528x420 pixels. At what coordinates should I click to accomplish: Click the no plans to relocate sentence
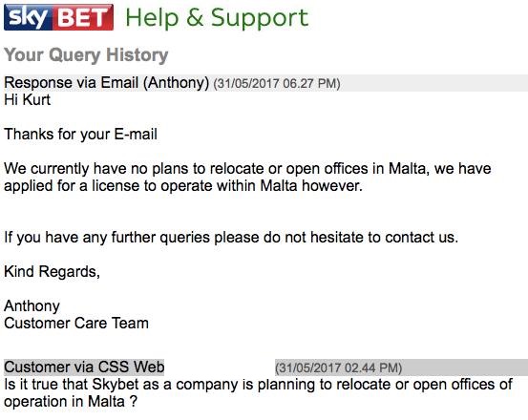(247, 169)
